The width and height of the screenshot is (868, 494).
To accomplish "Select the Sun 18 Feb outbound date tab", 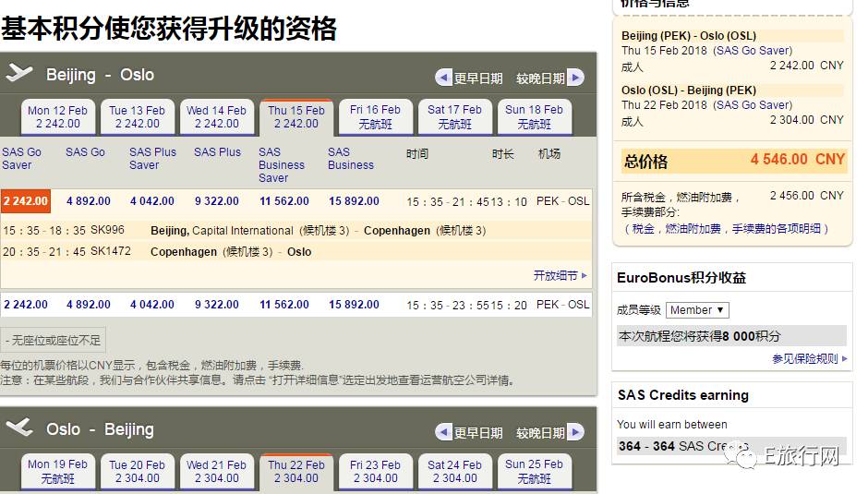I will click(535, 117).
